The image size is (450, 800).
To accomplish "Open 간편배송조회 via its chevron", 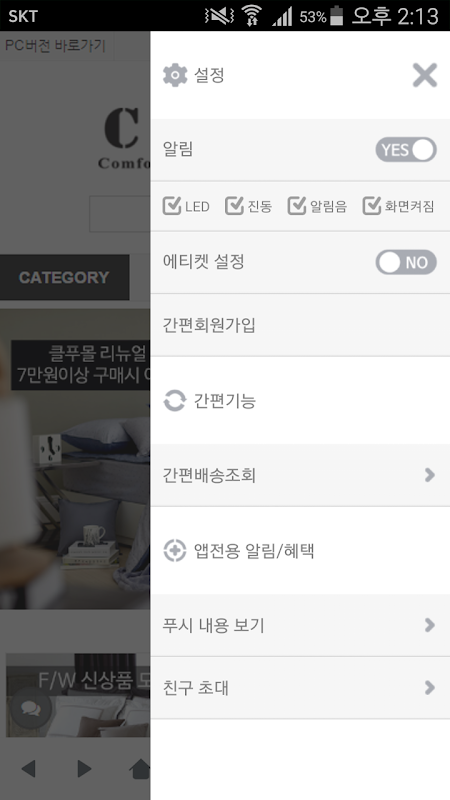I will coord(430,475).
